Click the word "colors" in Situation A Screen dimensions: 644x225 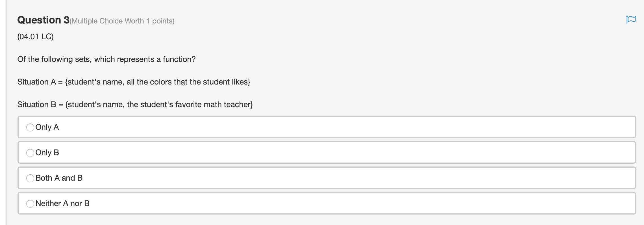(161, 82)
